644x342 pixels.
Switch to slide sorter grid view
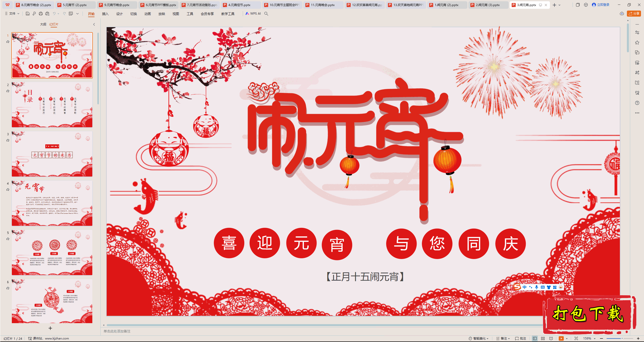(x=543, y=338)
